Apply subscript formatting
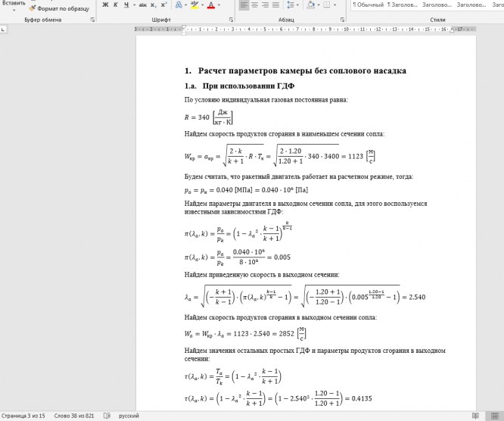Viewport: 504px width, 421px height. (154, 5)
